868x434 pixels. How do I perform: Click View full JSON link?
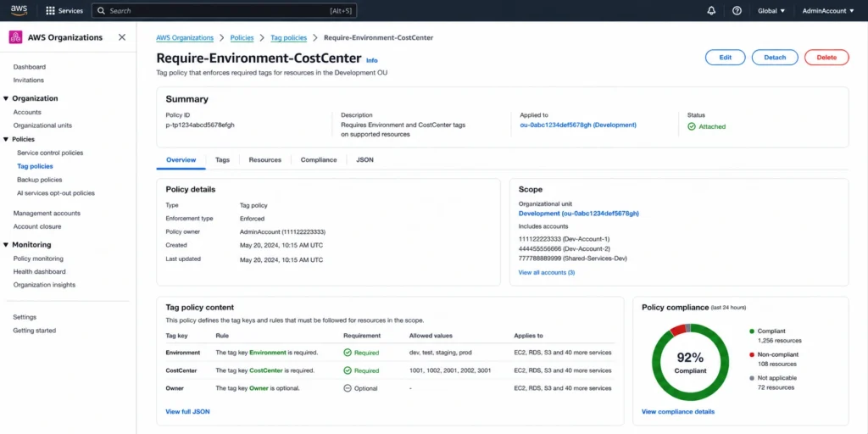click(x=187, y=412)
